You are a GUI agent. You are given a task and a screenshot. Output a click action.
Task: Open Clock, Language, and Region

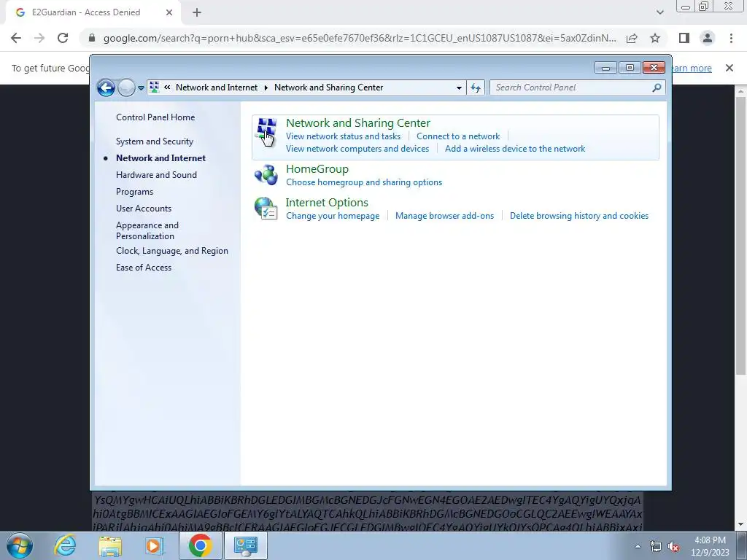click(172, 251)
